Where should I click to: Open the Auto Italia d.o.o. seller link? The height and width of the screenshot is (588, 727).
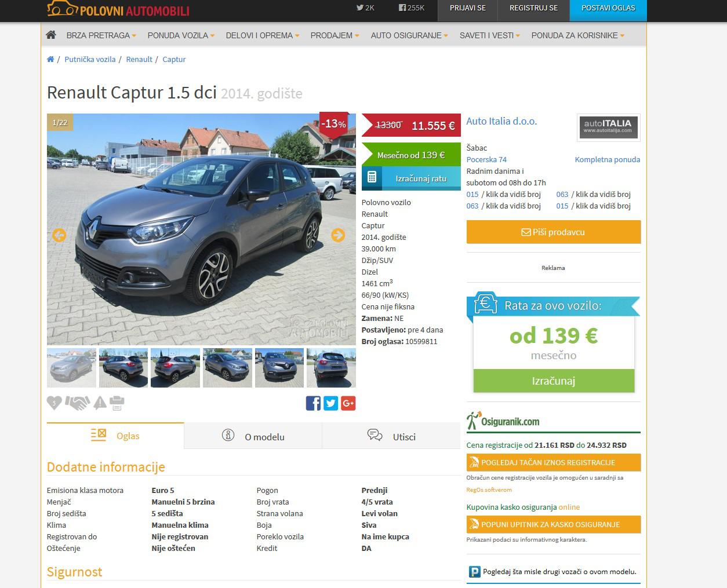pos(501,121)
